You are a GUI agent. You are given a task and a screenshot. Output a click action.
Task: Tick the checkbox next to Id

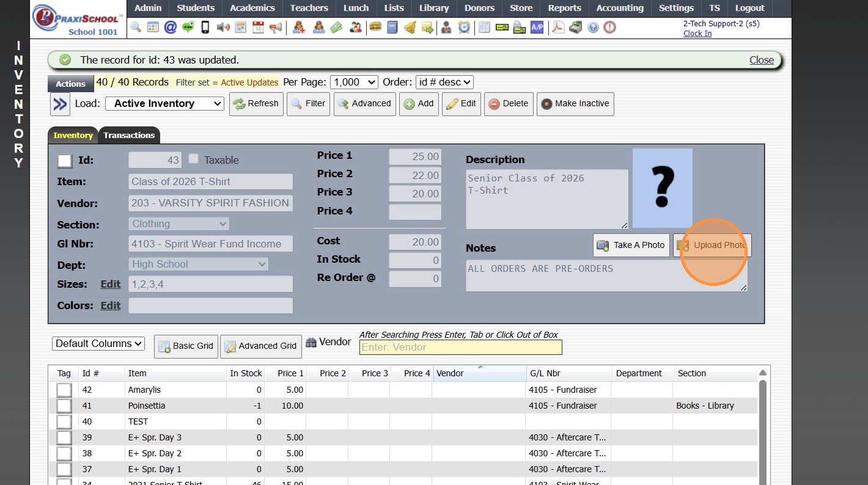click(65, 161)
